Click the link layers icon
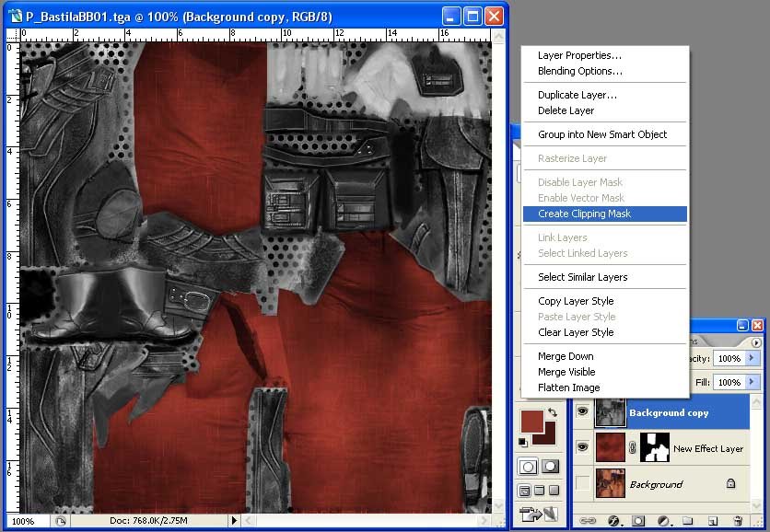 pos(587,521)
